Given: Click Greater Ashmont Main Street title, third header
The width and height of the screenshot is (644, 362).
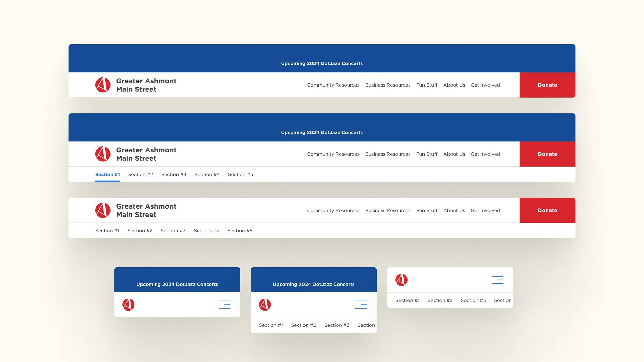Looking at the screenshot, I should (x=146, y=210).
